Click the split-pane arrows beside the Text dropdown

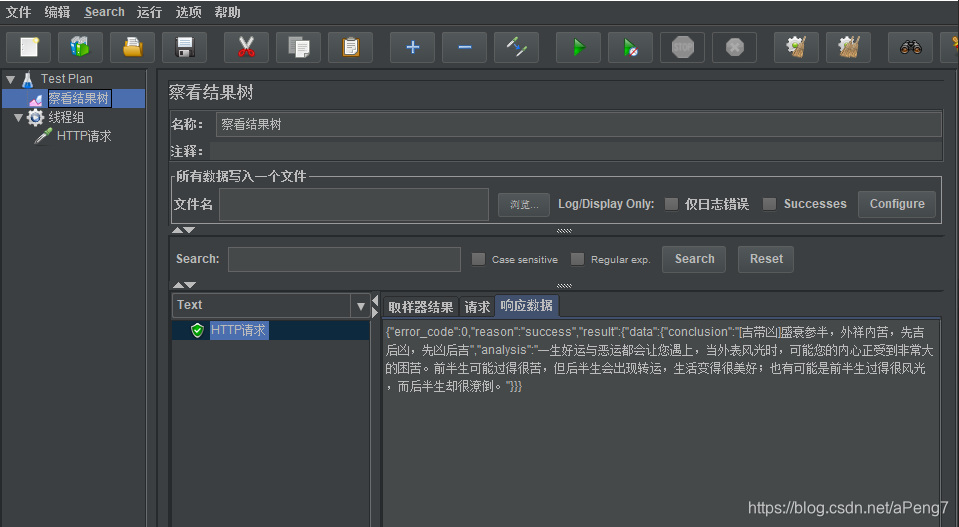[x=375, y=306]
